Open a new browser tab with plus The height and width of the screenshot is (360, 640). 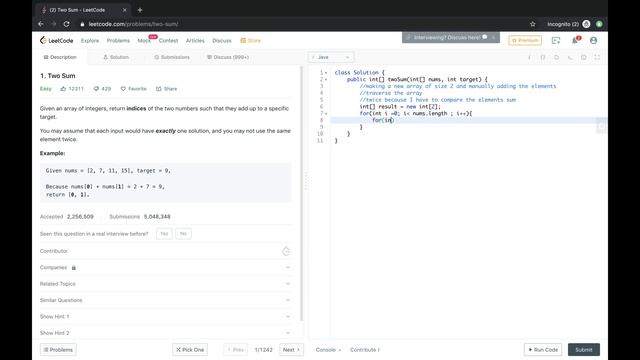[140, 10]
